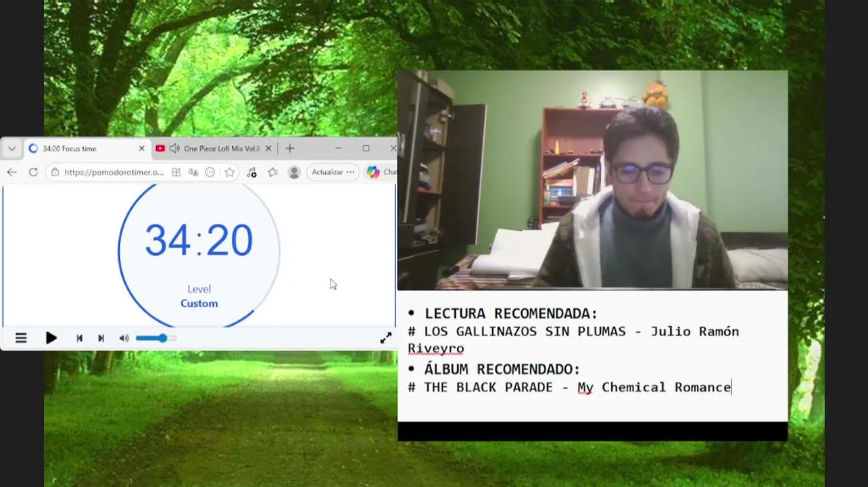
Task: Switch to the 34:20 Focus time tab
Action: coord(87,149)
